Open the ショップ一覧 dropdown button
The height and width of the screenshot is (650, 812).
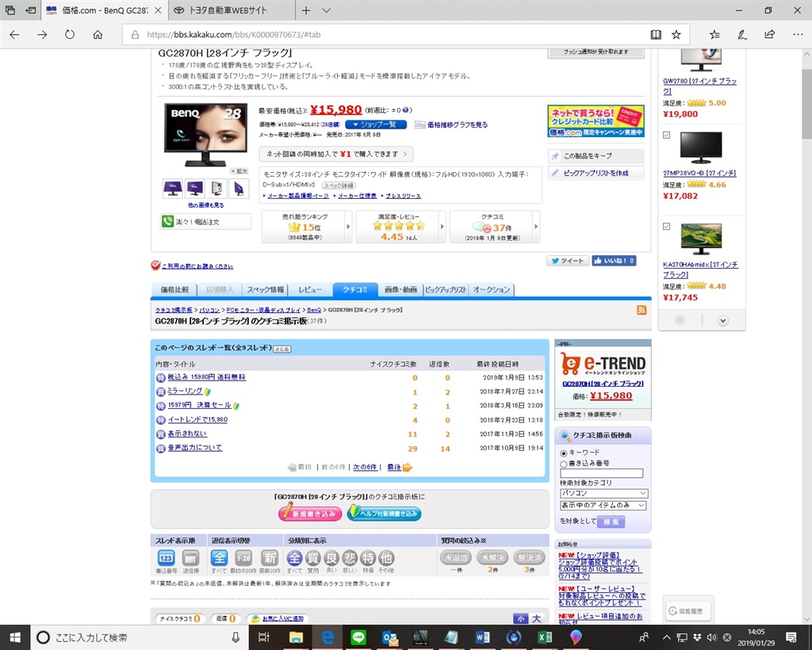click(x=375, y=124)
